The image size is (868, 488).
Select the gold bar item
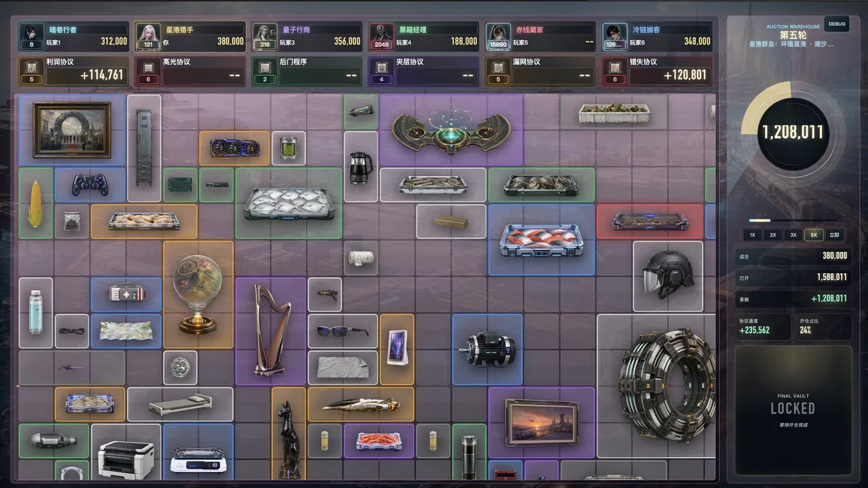pyautogui.click(x=451, y=222)
